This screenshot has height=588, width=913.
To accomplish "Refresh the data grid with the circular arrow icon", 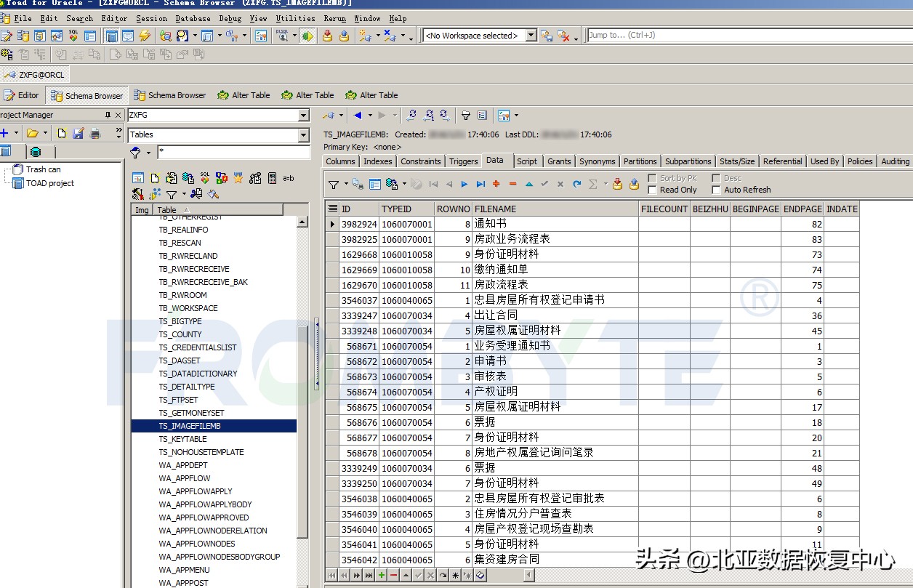I will click(x=576, y=184).
